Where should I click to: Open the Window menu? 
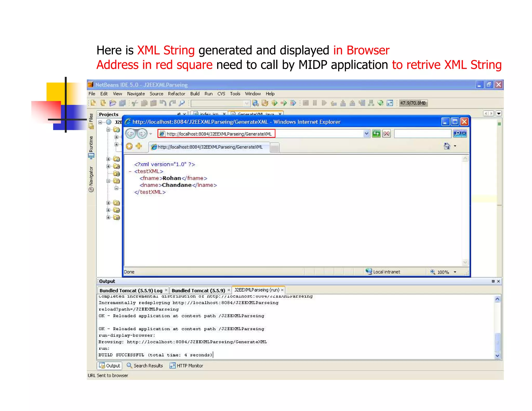253,94
